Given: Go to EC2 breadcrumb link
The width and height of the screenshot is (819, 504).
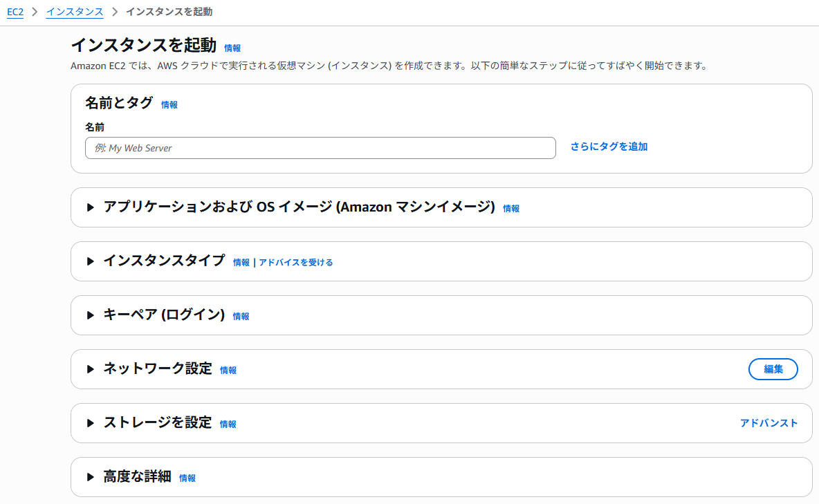Looking at the screenshot, I should coord(15,12).
